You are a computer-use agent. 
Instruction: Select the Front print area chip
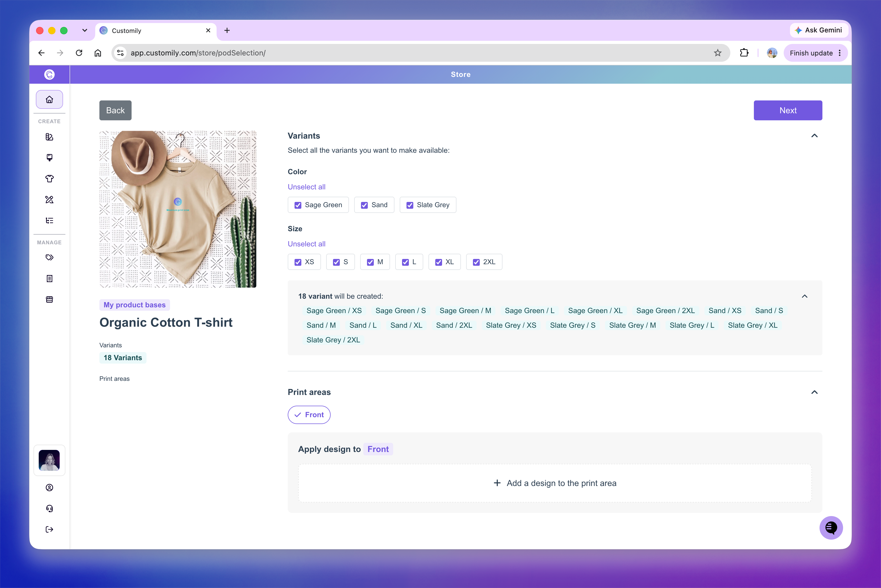coord(309,415)
